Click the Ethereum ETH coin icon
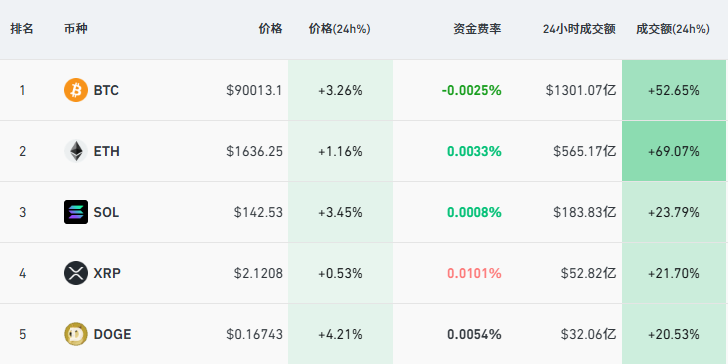The image size is (728, 364). pos(76,151)
